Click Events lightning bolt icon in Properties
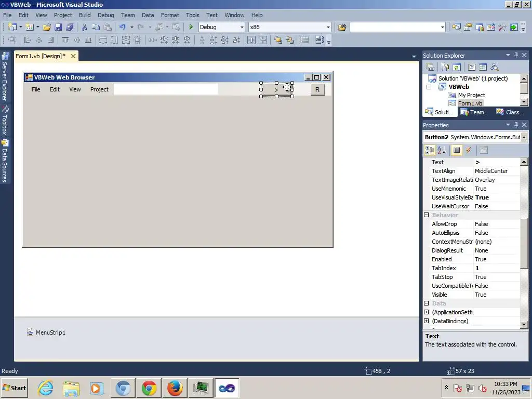532x399 pixels. coord(469,150)
